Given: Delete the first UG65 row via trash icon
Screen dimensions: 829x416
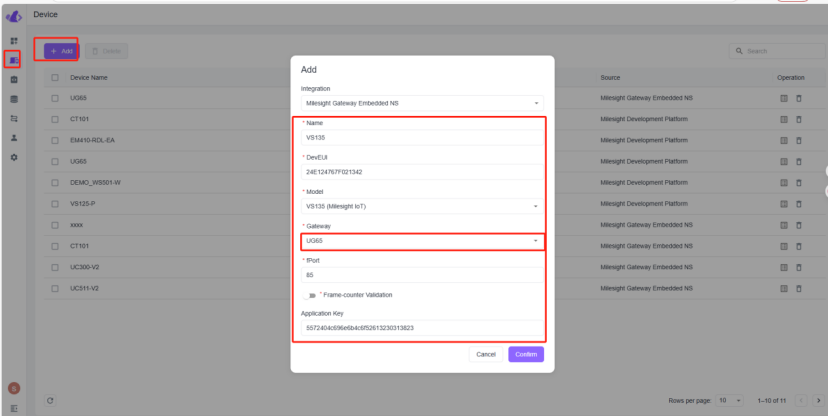Looking at the screenshot, I should tap(798, 98).
